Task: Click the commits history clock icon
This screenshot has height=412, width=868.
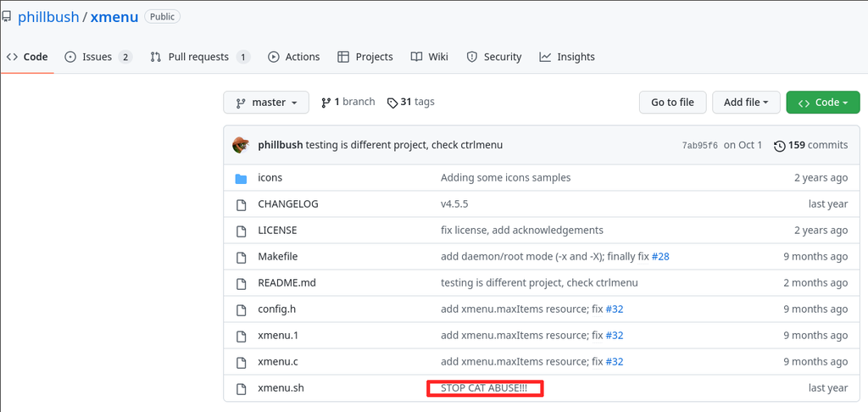Action: 779,146
